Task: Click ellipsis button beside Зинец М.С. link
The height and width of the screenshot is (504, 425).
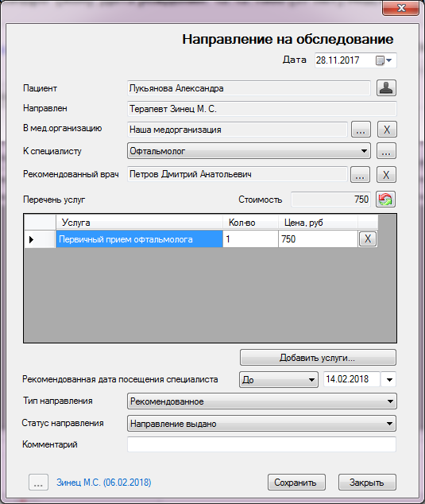Action: coord(38,483)
